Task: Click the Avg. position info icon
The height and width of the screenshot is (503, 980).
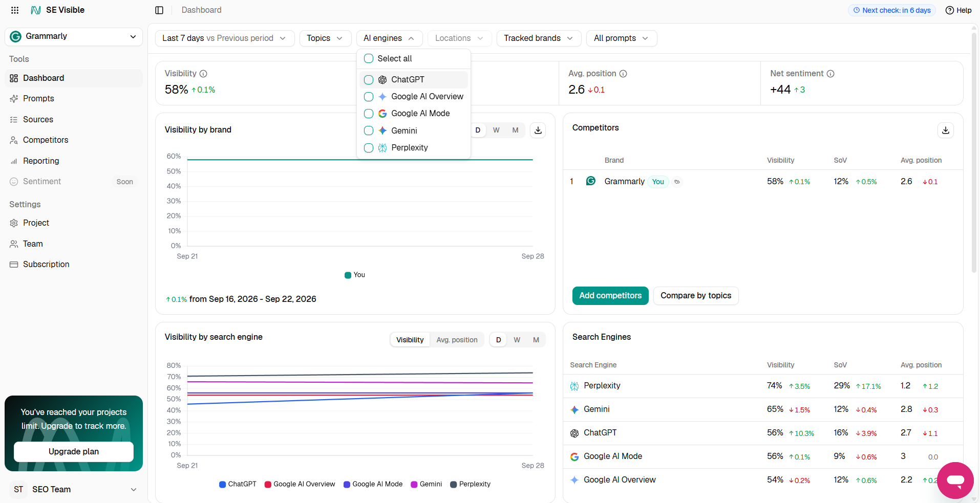Action: pyautogui.click(x=623, y=74)
